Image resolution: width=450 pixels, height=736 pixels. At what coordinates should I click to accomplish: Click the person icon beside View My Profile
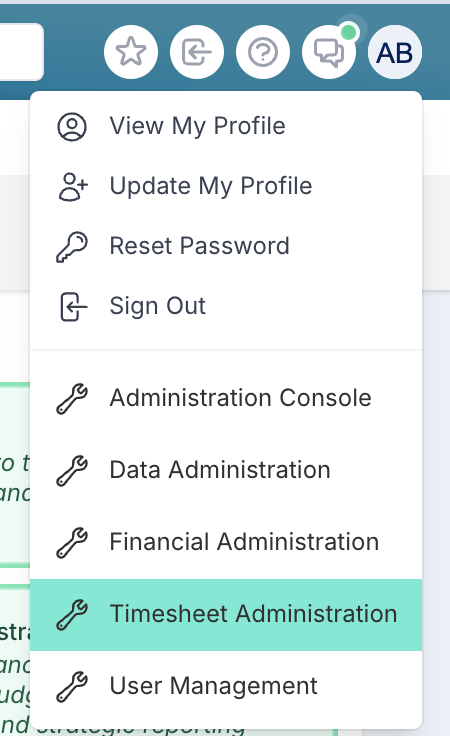pyautogui.click(x=72, y=126)
